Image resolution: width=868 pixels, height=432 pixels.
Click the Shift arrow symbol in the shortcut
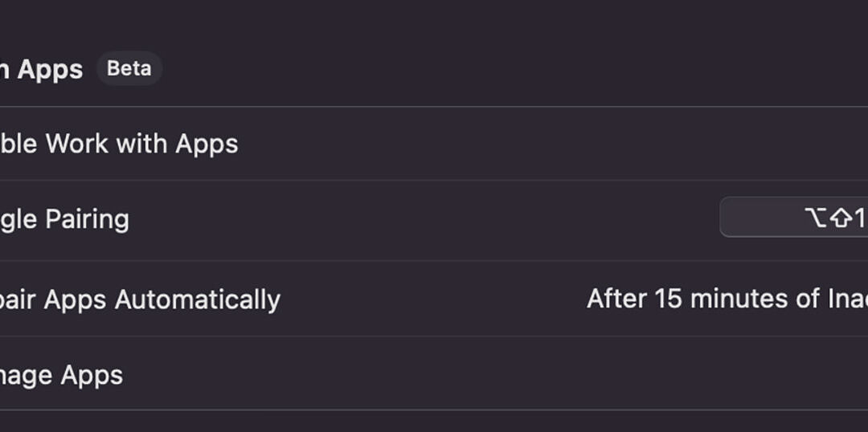point(841,218)
